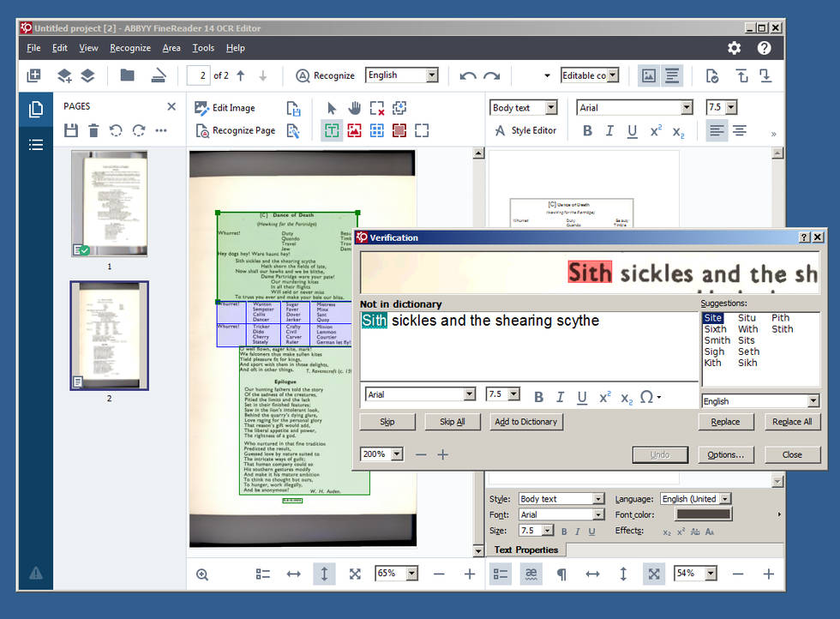
Task: Select the page 1 thumbnail
Action: [109, 203]
